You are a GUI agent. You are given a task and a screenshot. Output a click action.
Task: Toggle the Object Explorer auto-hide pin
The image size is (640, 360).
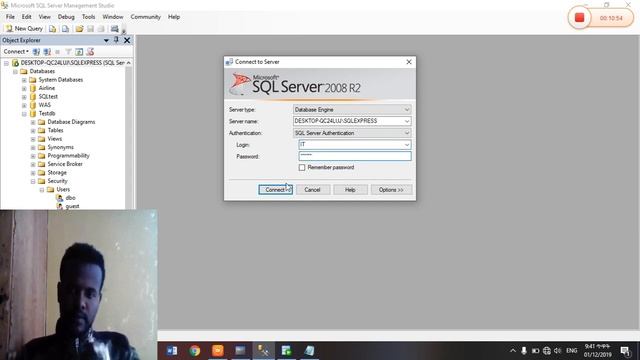tap(116, 40)
